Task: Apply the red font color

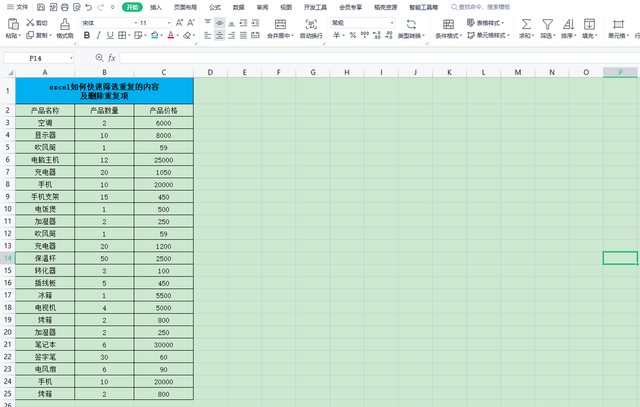Action: 171,36
